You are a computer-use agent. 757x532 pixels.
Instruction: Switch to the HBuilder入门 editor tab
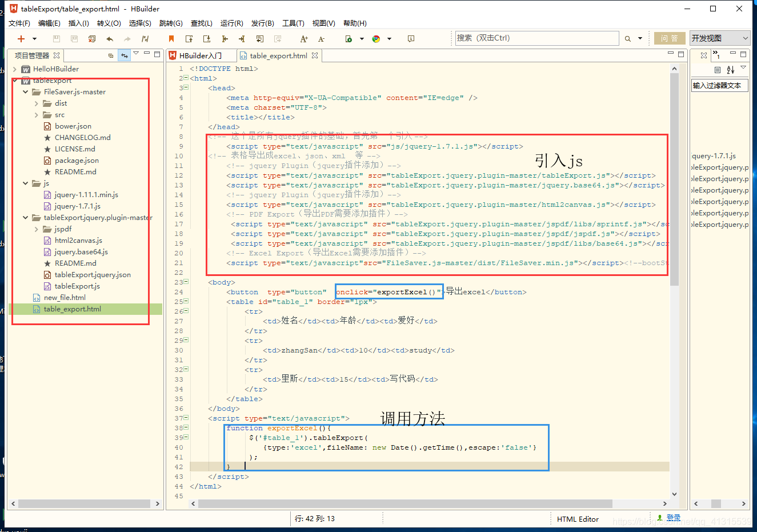click(x=201, y=55)
